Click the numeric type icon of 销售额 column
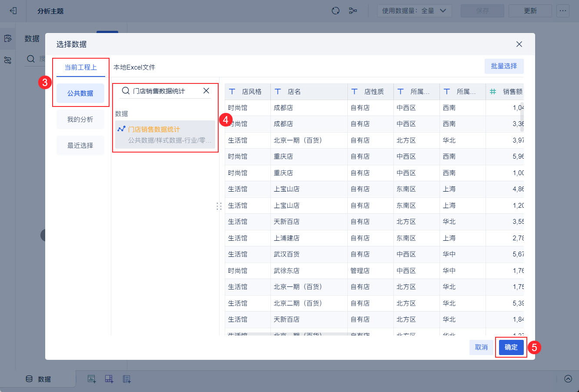Viewport: 579px width, 392px height. [493, 92]
